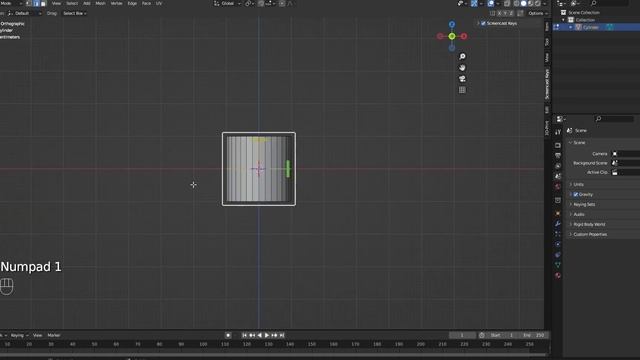
Task: Open View Layer properties tab icon
Action: pos(558,166)
